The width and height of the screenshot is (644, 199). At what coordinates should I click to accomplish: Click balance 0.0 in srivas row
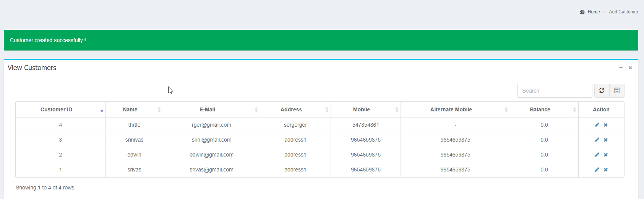point(544,170)
